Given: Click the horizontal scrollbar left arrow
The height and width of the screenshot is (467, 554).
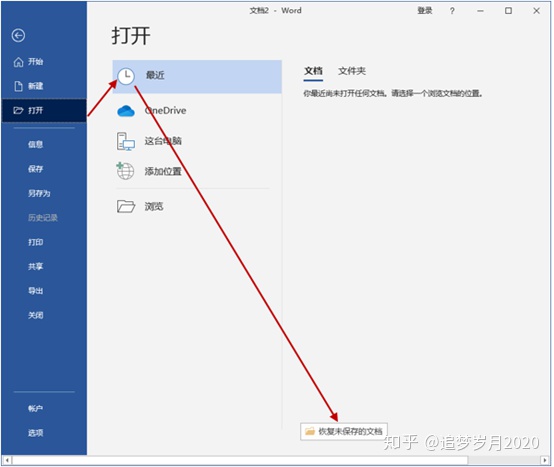Looking at the screenshot, I should [x=7, y=460].
